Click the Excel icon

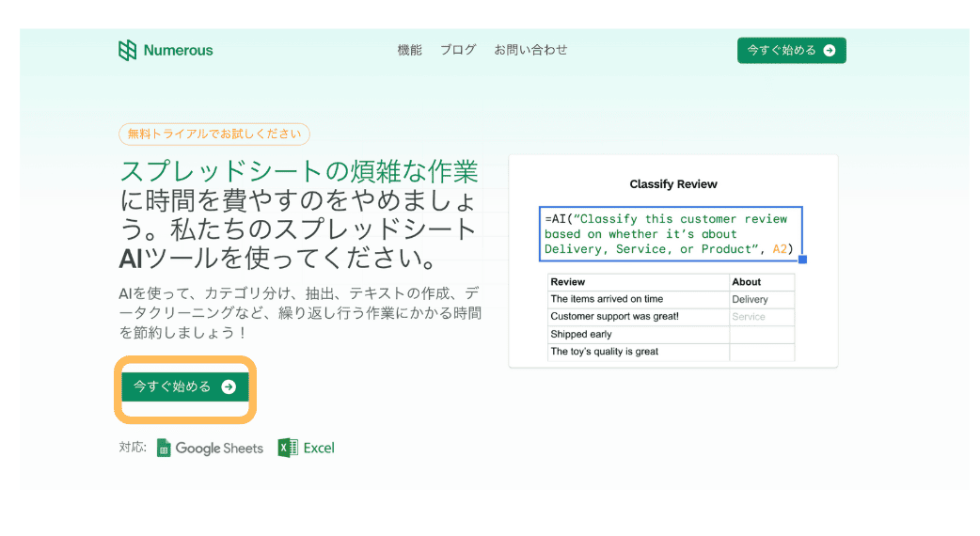click(x=288, y=448)
